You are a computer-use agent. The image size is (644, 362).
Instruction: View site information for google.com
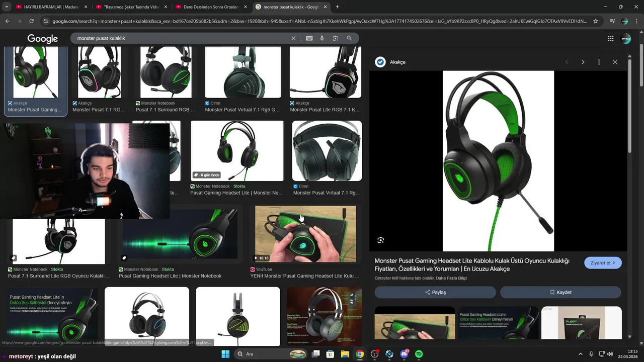46,21
